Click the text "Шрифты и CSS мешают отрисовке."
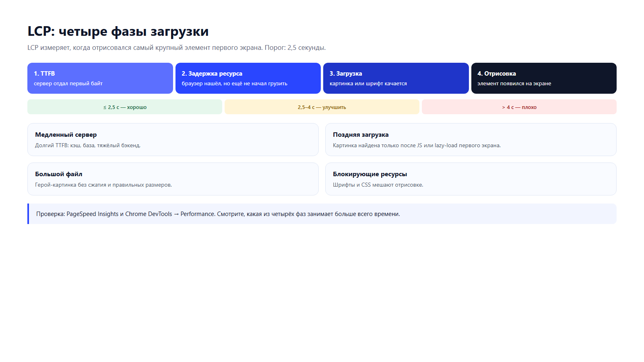Screen dimensions: 644x362 [378, 185]
